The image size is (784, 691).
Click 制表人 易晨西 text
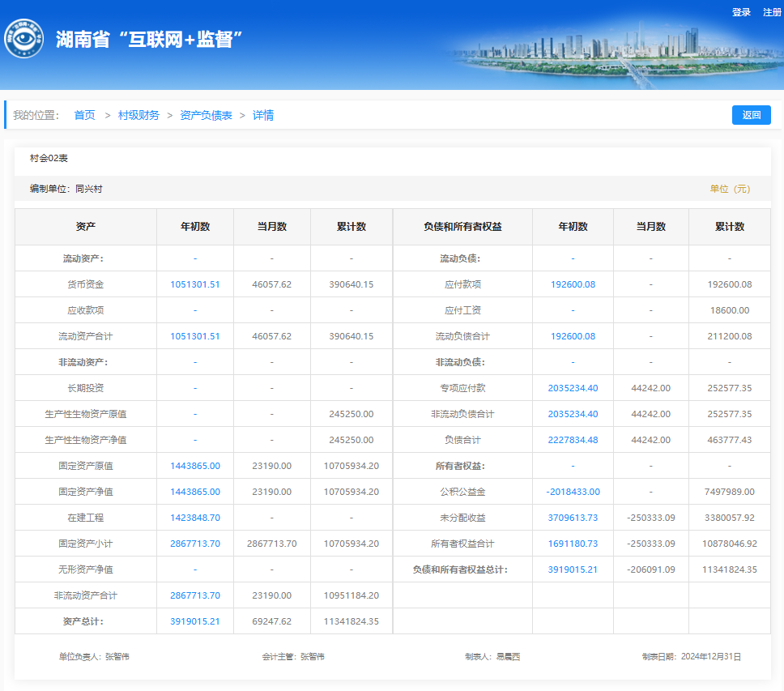click(x=492, y=657)
